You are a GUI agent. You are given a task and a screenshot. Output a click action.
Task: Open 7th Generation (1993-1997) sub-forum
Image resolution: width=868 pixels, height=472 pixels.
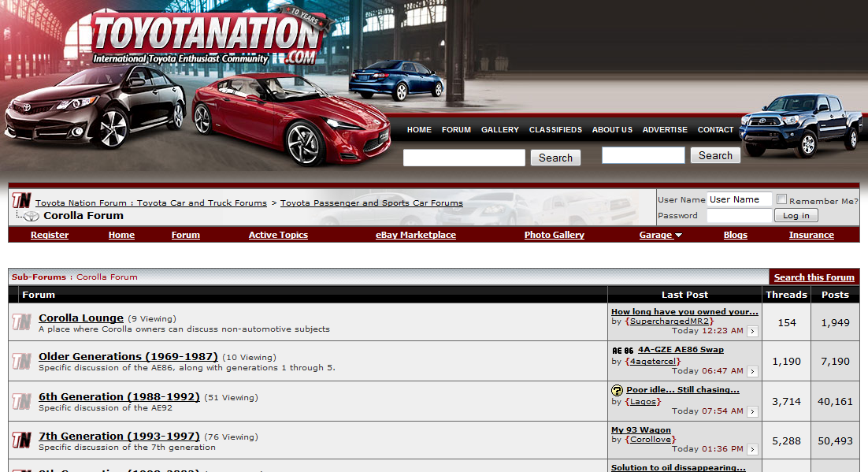[x=119, y=436]
